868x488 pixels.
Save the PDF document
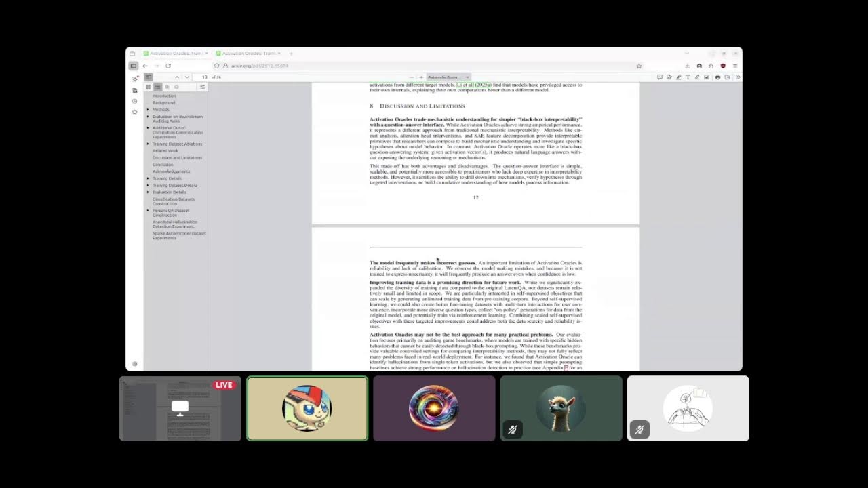click(728, 77)
